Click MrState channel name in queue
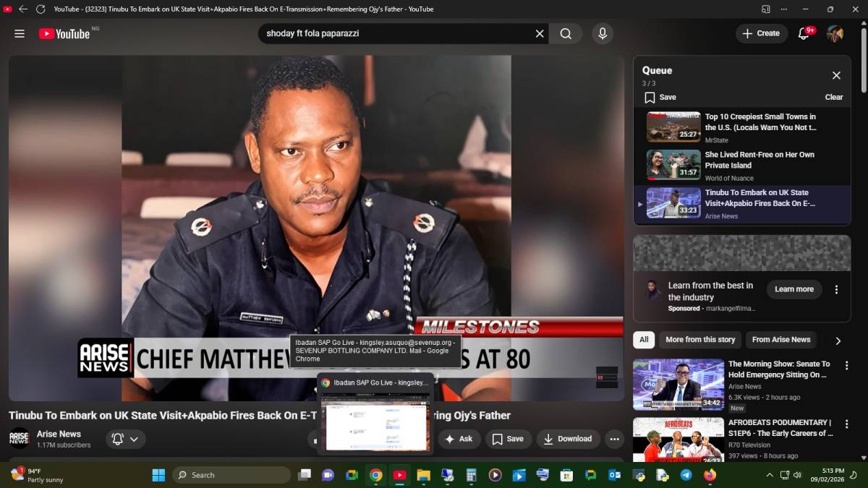 point(717,140)
